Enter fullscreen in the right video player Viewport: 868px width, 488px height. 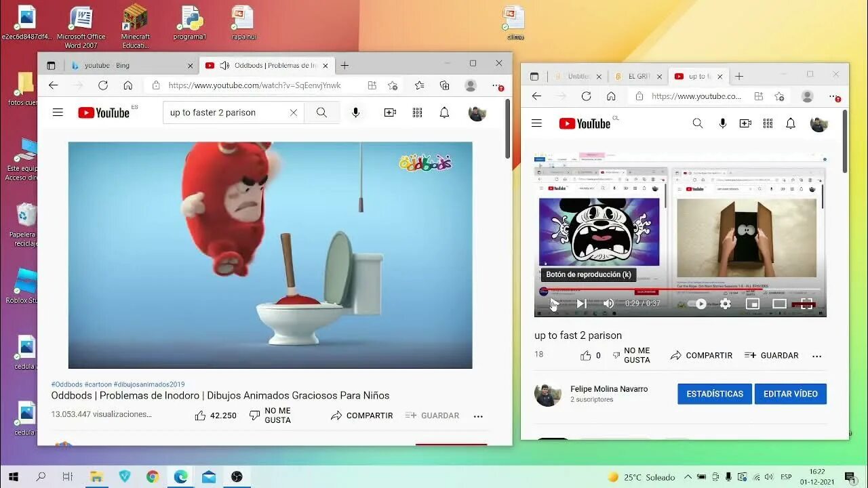(x=806, y=304)
